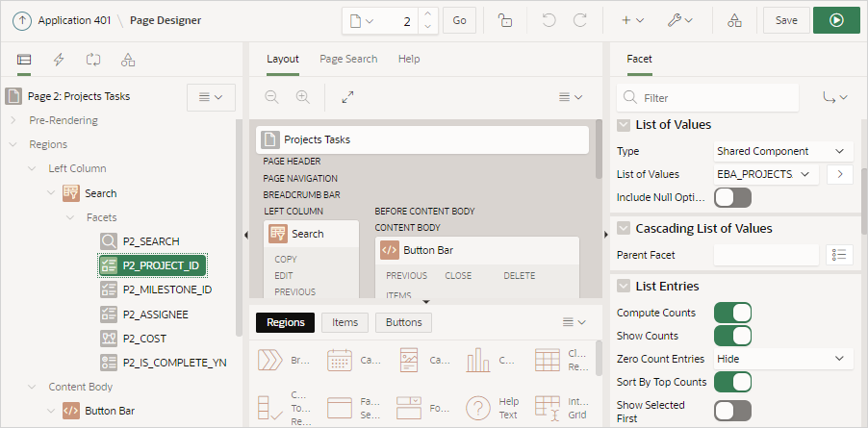Collapse the Facets tree node
Image resolution: width=868 pixels, height=428 pixels.
(x=70, y=217)
